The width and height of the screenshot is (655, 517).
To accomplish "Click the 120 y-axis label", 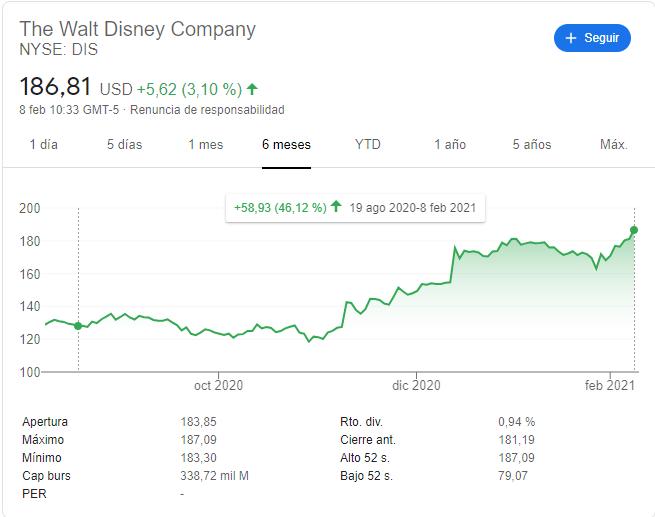I will [x=30, y=339].
